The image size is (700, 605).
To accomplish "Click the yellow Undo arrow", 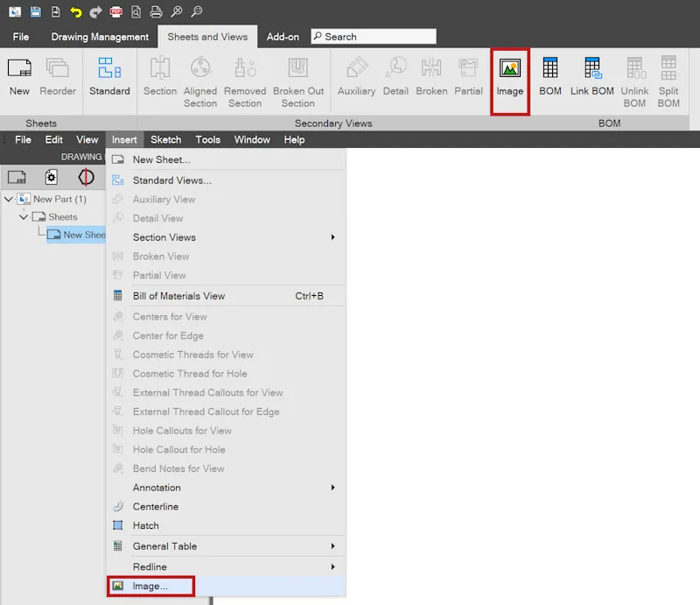I will pyautogui.click(x=75, y=11).
